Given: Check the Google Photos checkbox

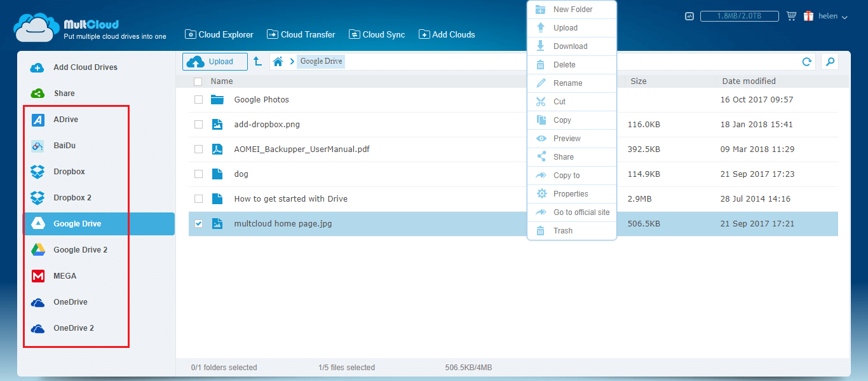Looking at the screenshot, I should click(198, 100).
